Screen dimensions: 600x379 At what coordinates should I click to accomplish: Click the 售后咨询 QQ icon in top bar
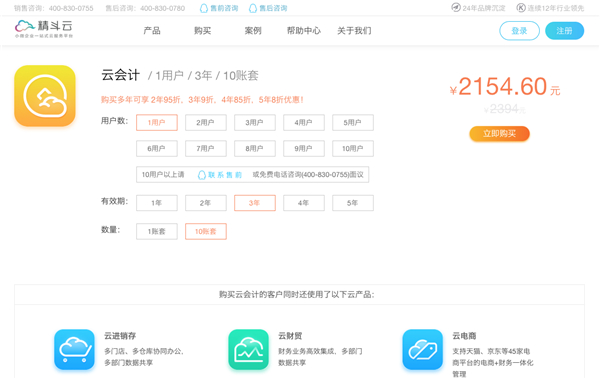[x=253, y=8]
